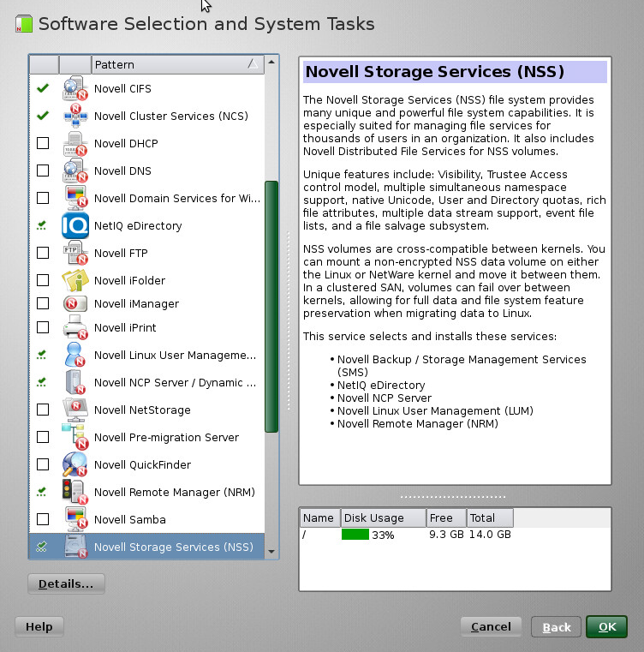The width and height of the screenshot is (644, 652).
Task: Click the Novell Samba pattern icon
Action: [75, 519]
